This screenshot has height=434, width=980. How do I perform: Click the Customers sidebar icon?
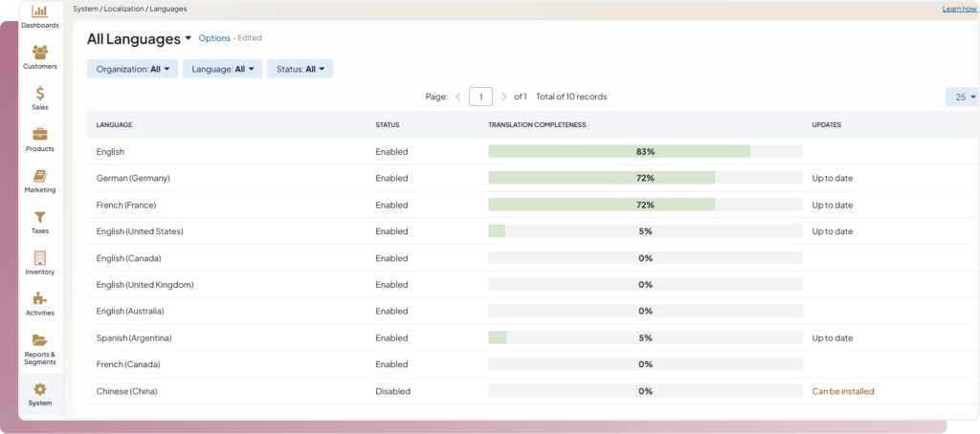[x=40, y=53]
